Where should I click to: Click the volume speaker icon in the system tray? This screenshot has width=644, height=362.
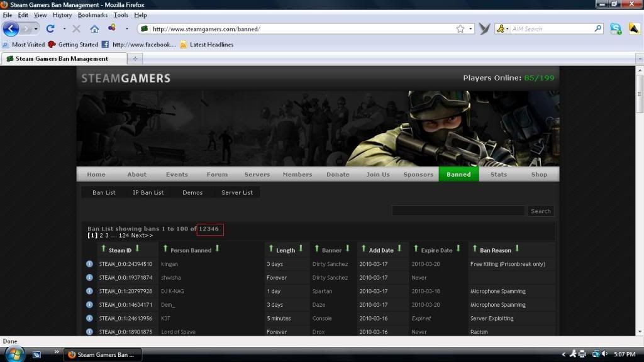pos(604,354)
